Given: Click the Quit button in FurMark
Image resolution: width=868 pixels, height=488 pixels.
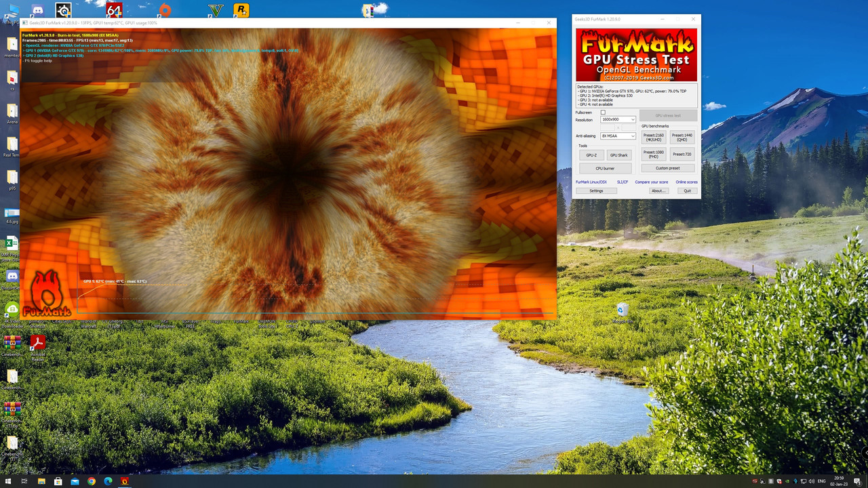Looking at the screenshot, I should tap(688, 191).
